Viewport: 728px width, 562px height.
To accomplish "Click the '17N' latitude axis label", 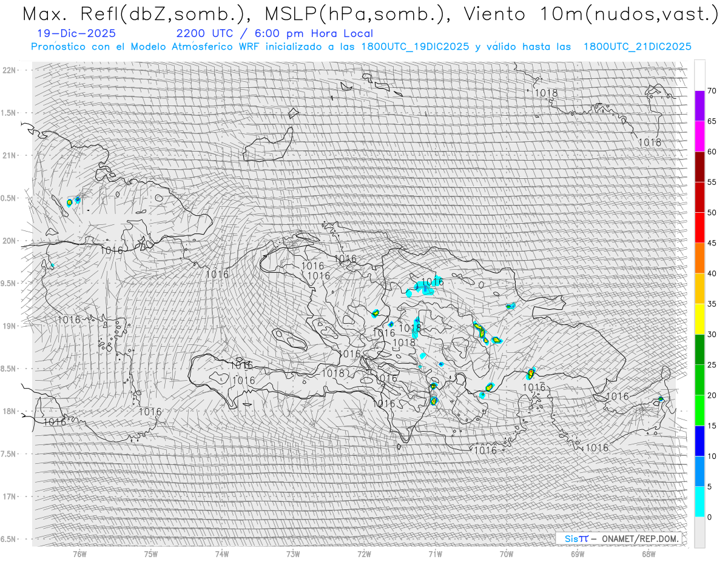I will [8, 497].
